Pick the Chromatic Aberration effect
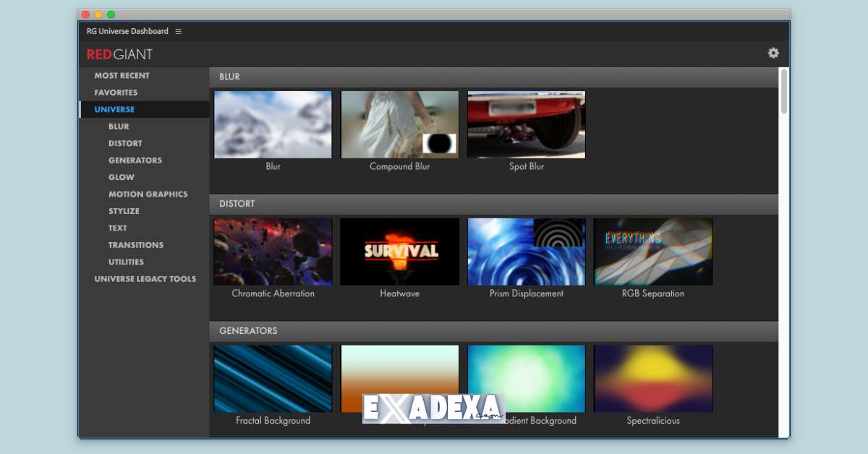The height and width of the screenshot is (454, 868). pyautogui.click(x=273, y=252)
